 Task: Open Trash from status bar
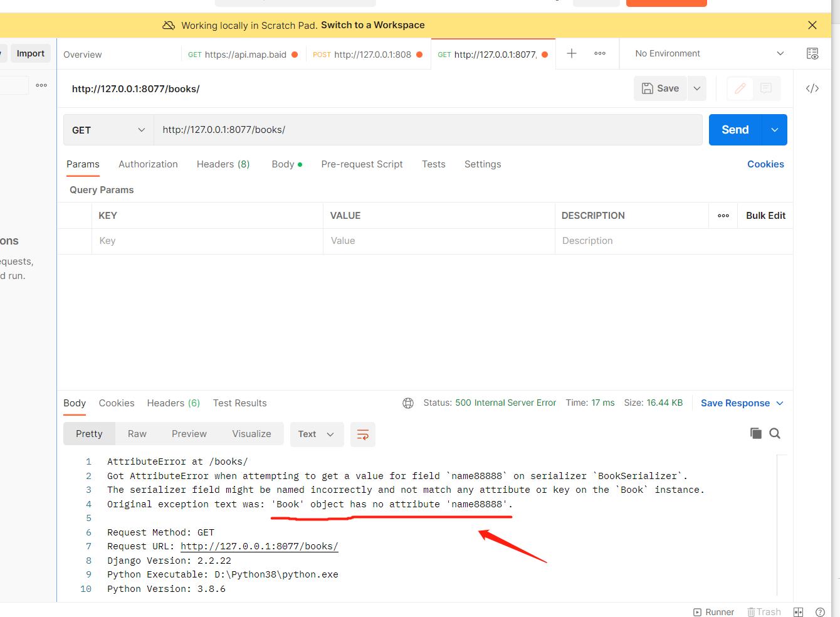click(764, 612)
